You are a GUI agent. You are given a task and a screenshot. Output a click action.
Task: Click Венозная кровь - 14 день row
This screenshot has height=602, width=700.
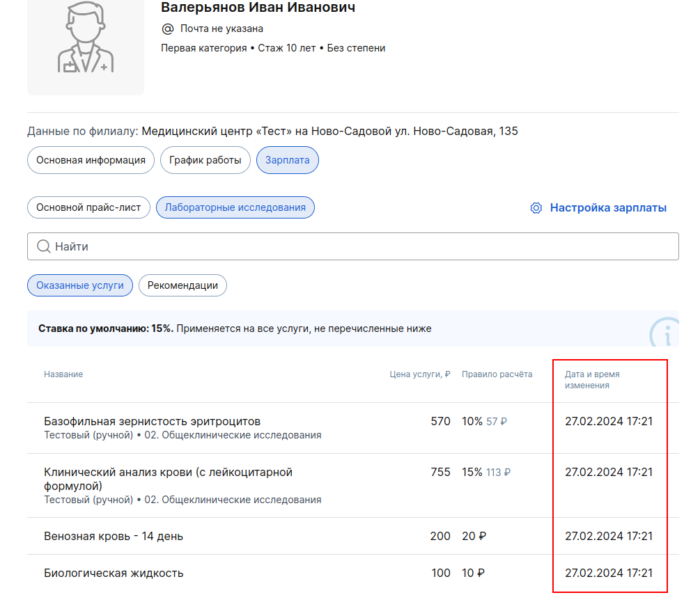[114, 537]
